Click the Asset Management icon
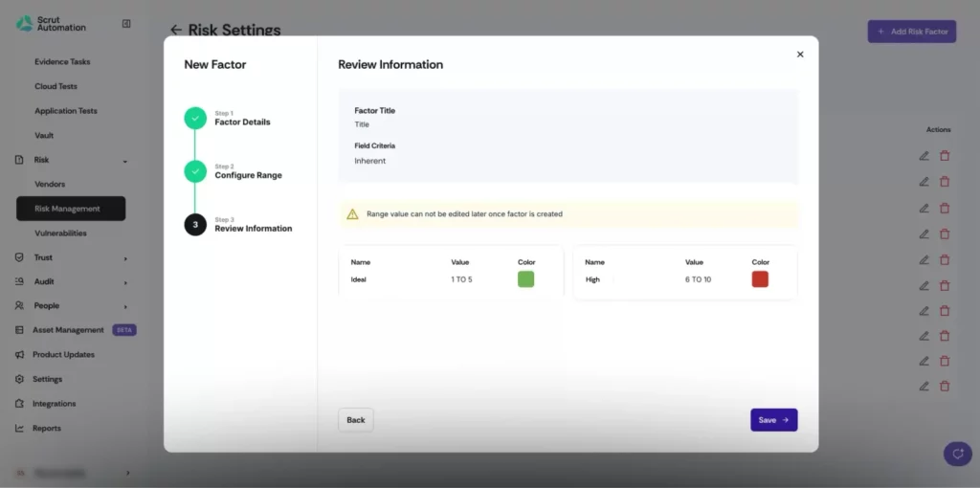The image size is (980, 488). 19,330
